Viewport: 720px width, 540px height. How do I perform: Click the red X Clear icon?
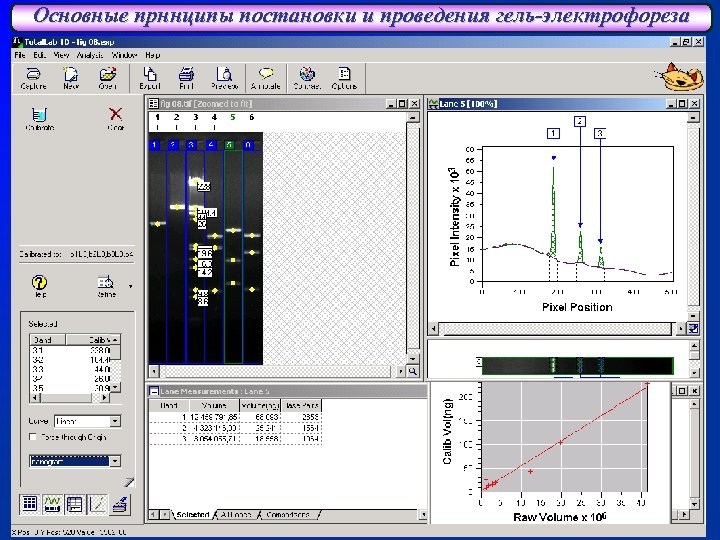(116, 116)
